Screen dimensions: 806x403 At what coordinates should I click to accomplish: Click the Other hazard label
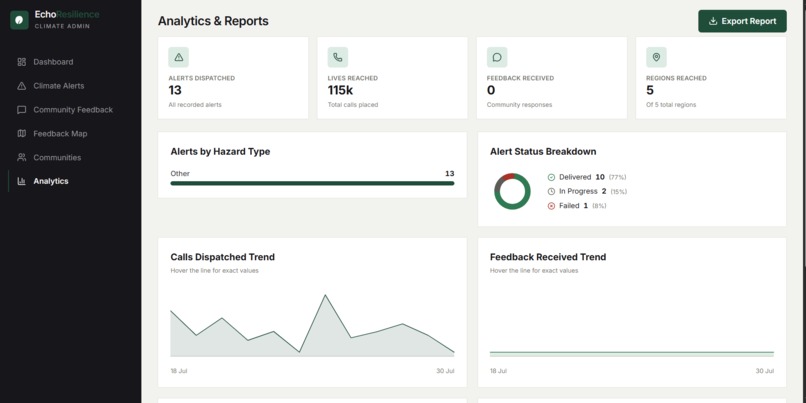180,174
